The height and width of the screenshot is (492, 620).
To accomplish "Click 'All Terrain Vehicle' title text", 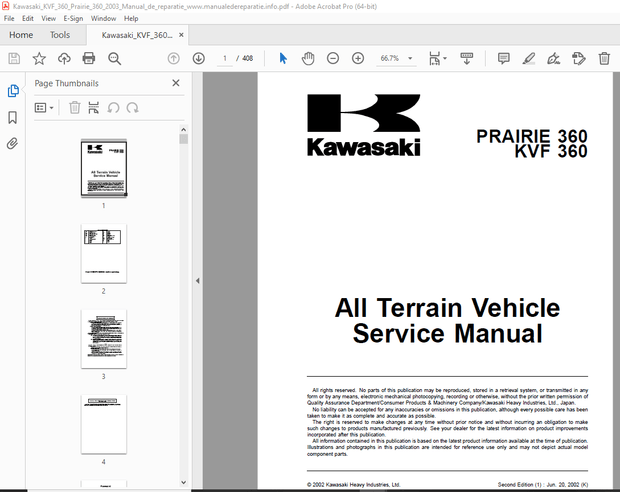I will click(x=447, y=308).
